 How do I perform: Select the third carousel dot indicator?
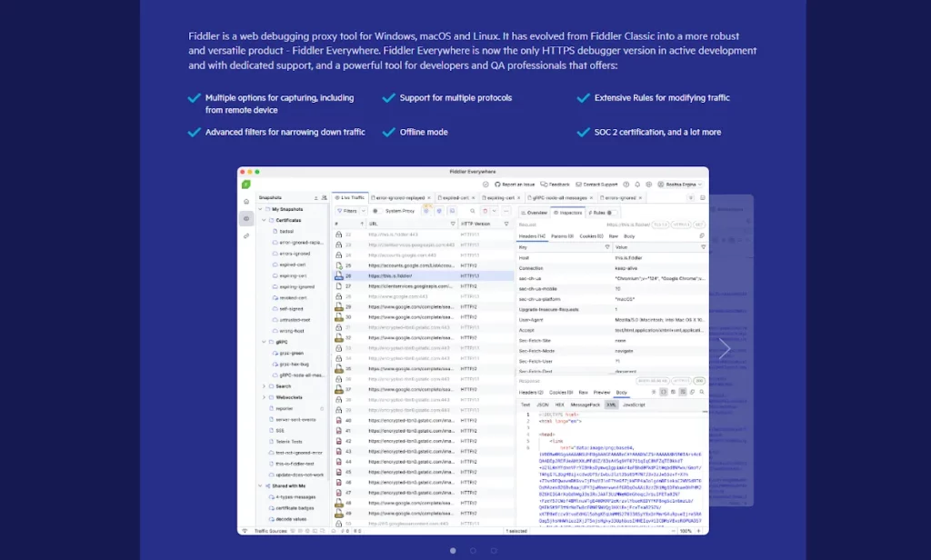pyautogui.click(x=494, y=551)
